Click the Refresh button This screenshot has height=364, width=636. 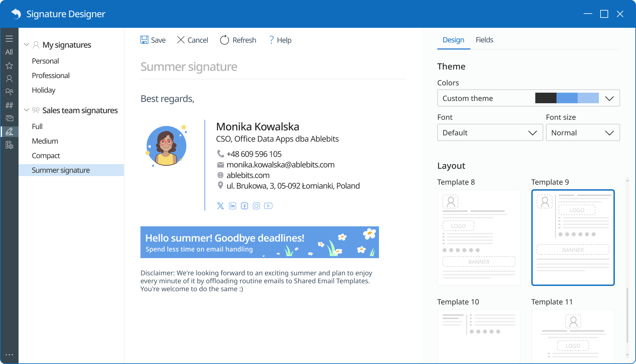pos(238,40)
